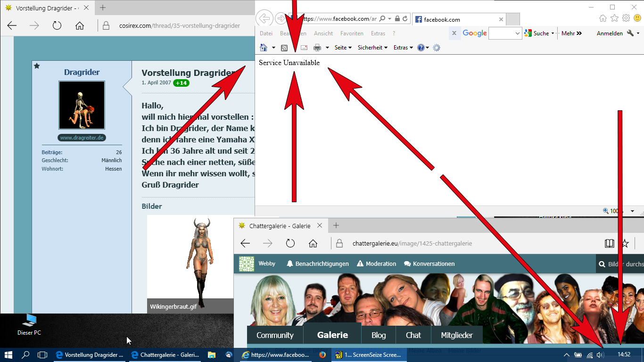Open reading view icon in Chattergalerie browser
This screenshot has height=362, width=644.
[x=610, y=243]
